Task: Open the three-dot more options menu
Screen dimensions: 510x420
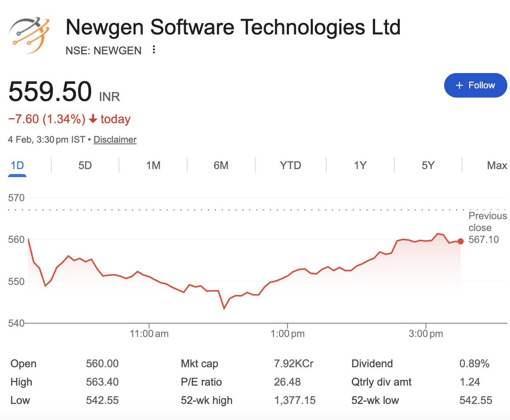Action: [x=154, y=50]
